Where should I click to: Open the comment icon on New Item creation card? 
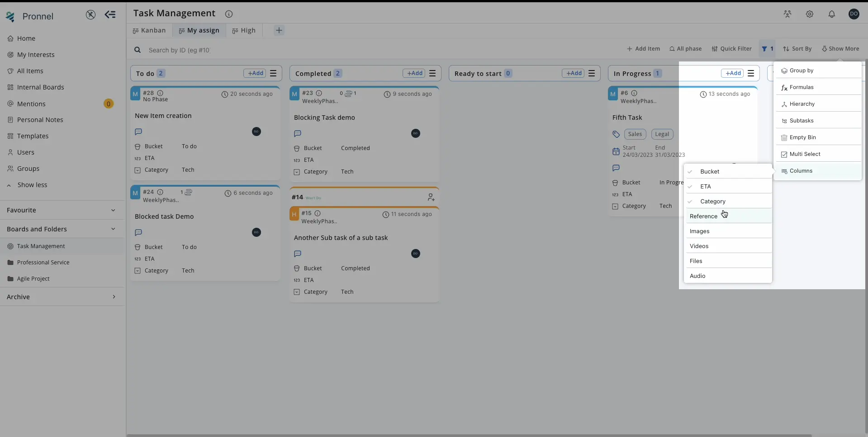click(x=138, y=132)
